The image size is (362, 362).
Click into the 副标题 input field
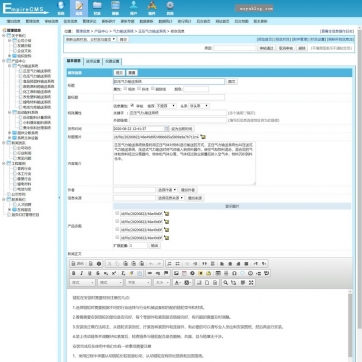pyautogui.click(x=169, y=97)
